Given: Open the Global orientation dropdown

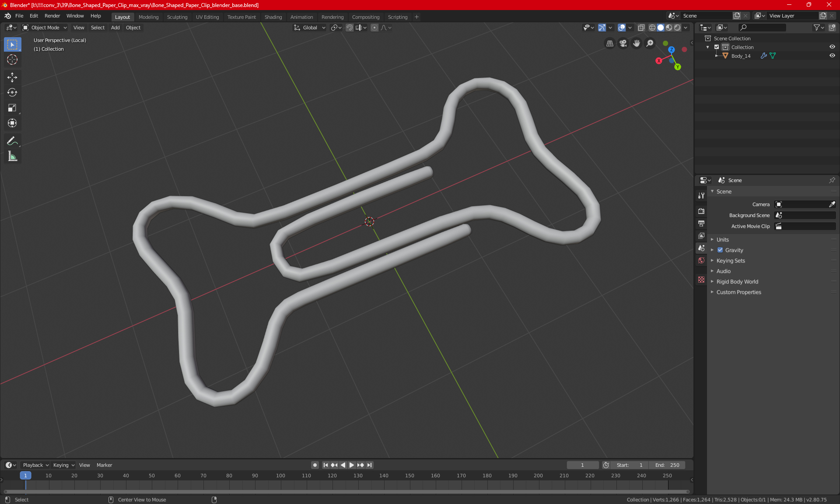Looking at the screenshot, I should pyautogui.click(x=310, y=28).
